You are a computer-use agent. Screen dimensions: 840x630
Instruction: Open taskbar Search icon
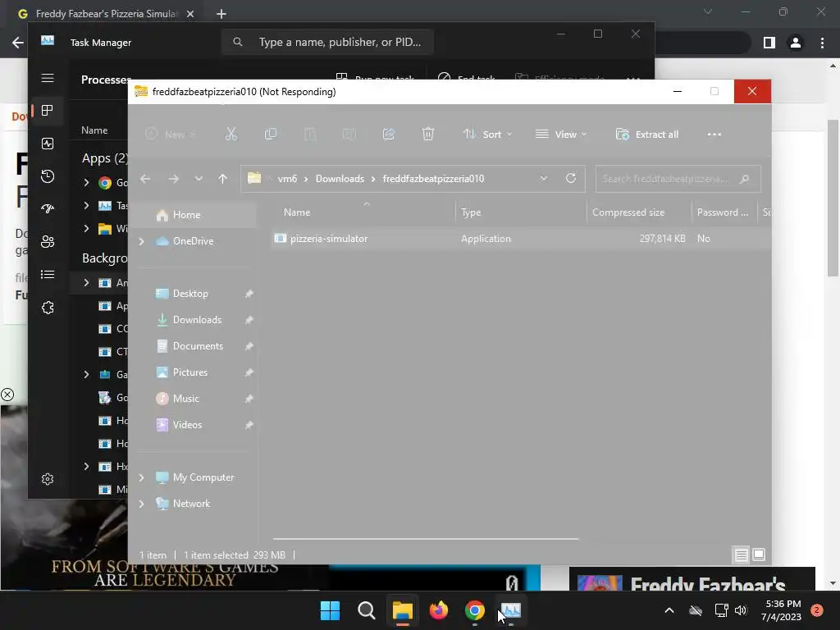[367, 610]
